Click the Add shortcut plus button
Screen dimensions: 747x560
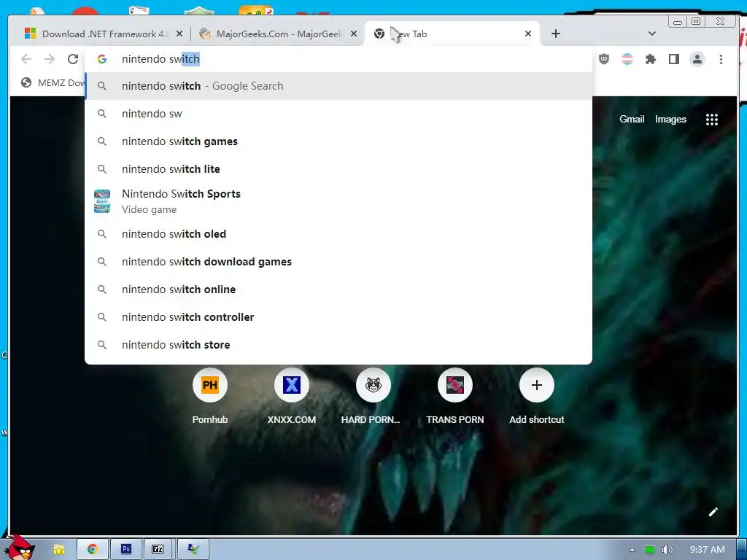(x=536, y=385)
